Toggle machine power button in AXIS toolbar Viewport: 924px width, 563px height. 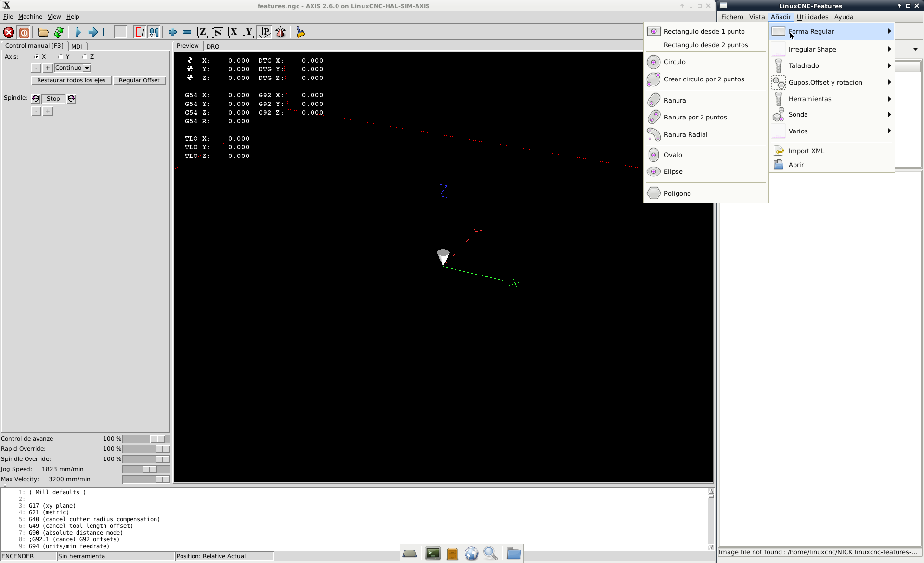coord(24,32)
